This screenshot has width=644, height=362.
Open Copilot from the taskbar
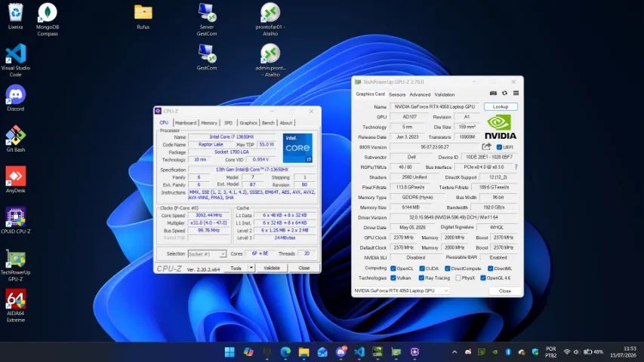click(x=248, y=351)
